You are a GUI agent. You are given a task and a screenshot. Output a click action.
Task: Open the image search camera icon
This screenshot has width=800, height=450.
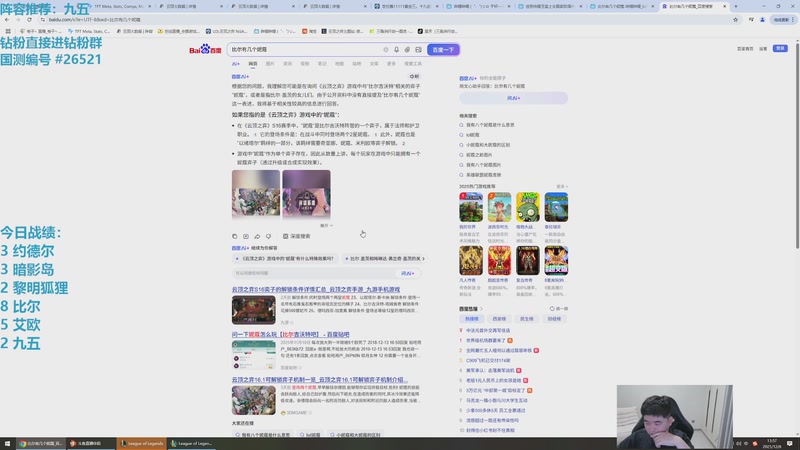click(x=418, y=49)
